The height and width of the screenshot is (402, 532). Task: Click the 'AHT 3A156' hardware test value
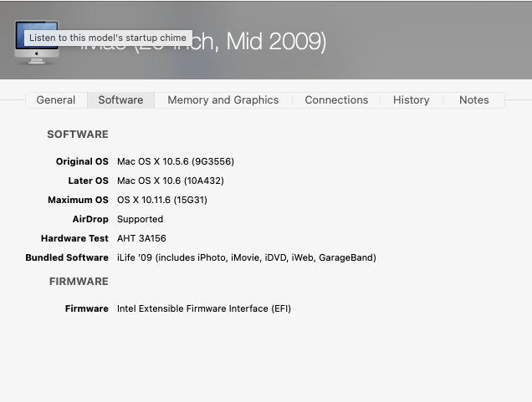click(x=141, y=238)
